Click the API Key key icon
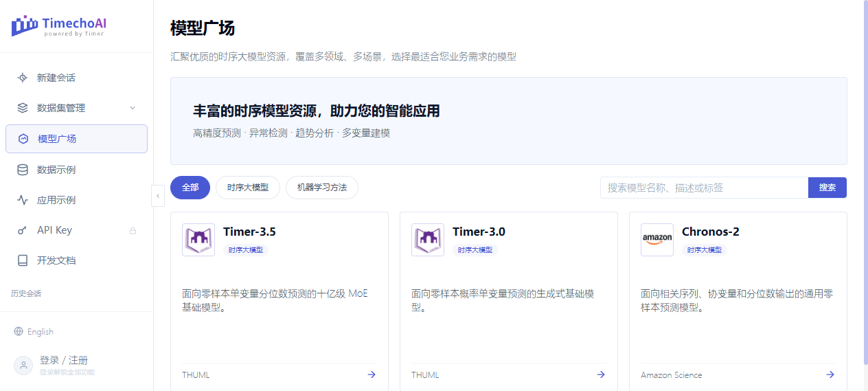The height and width of the screenshot is (391, 868). click(23, 230)
